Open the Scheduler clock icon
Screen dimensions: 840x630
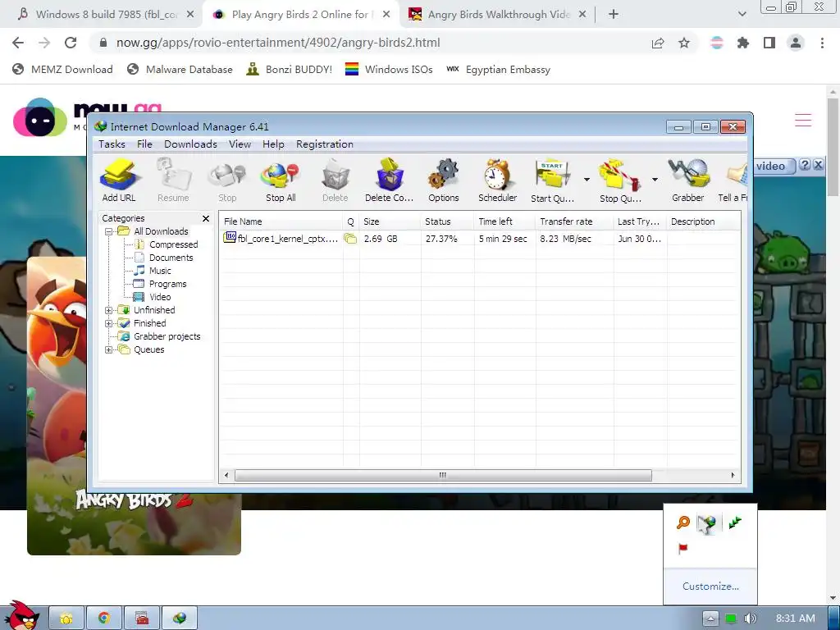tap(498, 180)
